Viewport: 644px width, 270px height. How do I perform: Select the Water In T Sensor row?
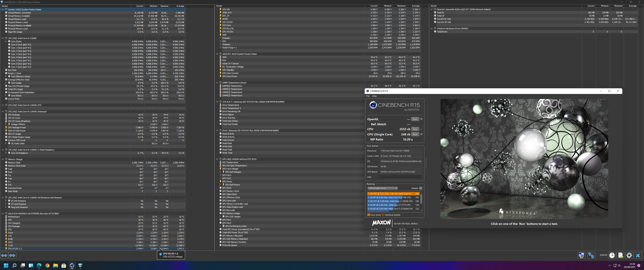(x=320, y=64)
